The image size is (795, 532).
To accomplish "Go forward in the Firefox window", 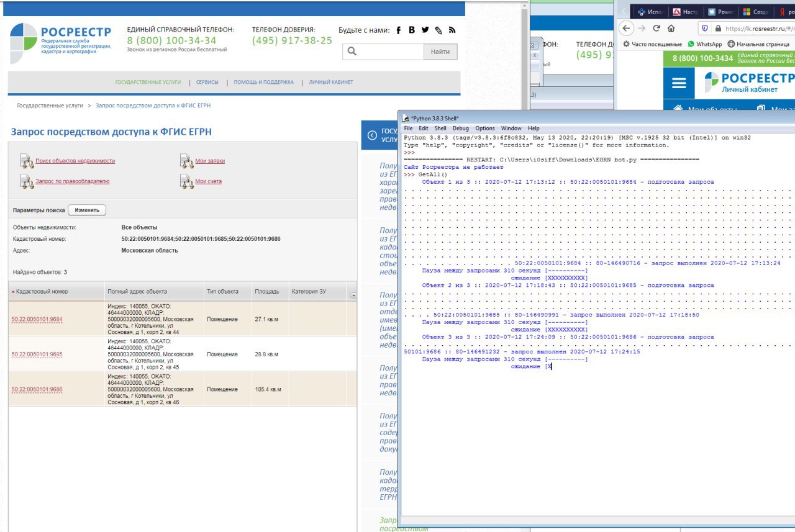I will 642,28.
